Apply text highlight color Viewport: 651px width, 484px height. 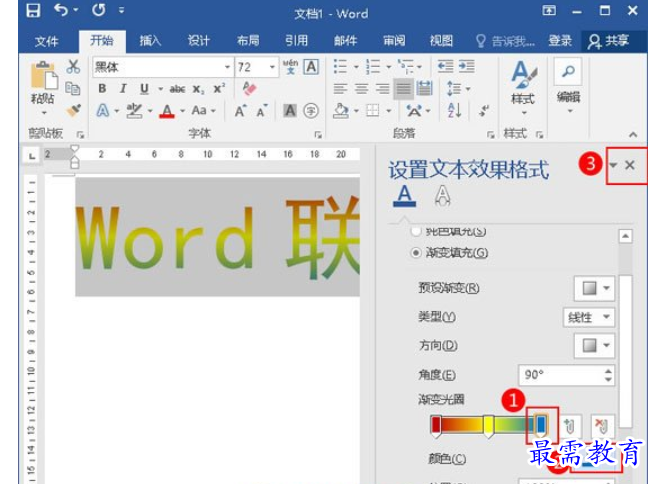pyautogui.click(x=134, y=111)
